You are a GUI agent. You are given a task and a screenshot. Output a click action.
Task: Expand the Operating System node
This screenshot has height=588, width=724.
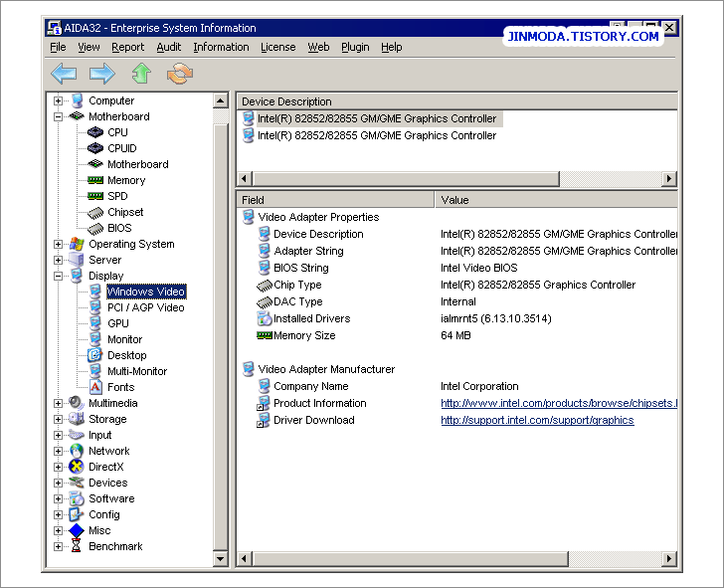point(58,244)
